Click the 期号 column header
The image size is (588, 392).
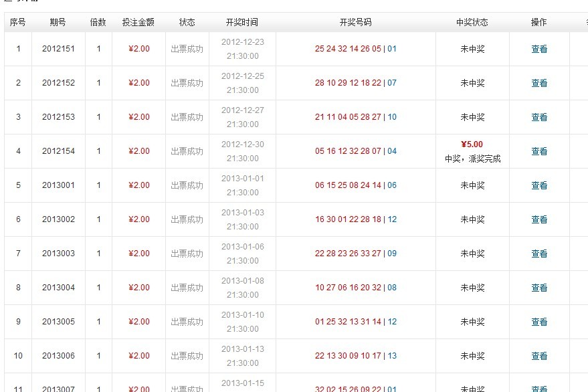58,22
